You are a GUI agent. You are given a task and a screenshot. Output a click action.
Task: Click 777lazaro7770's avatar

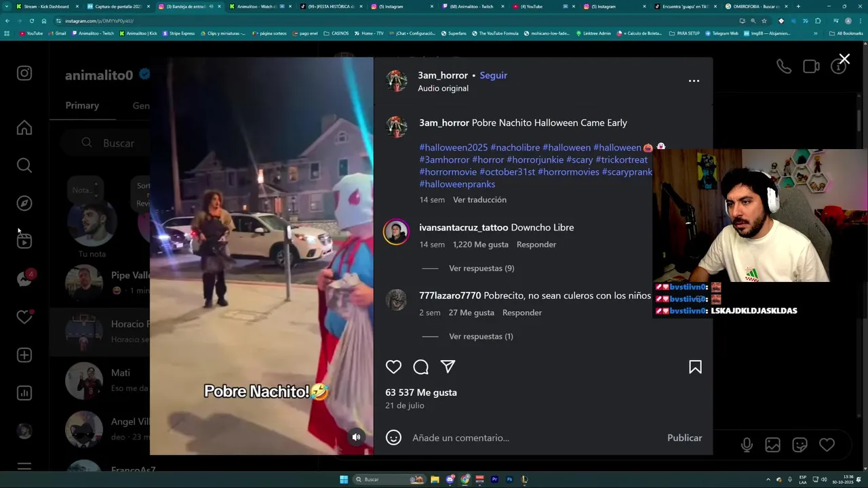point(396,300)
